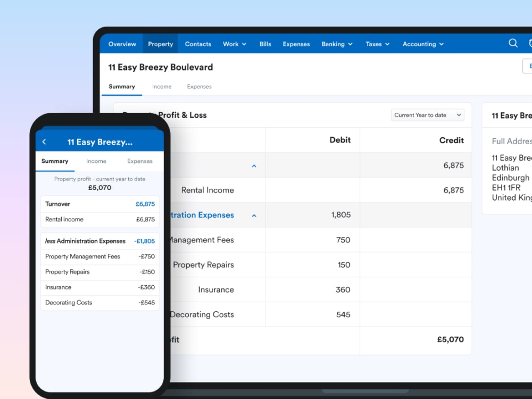Tap the Expenses tab on the phone
Image resolution: width=532 pixels, height=399 pixels.
coord(139,161)
